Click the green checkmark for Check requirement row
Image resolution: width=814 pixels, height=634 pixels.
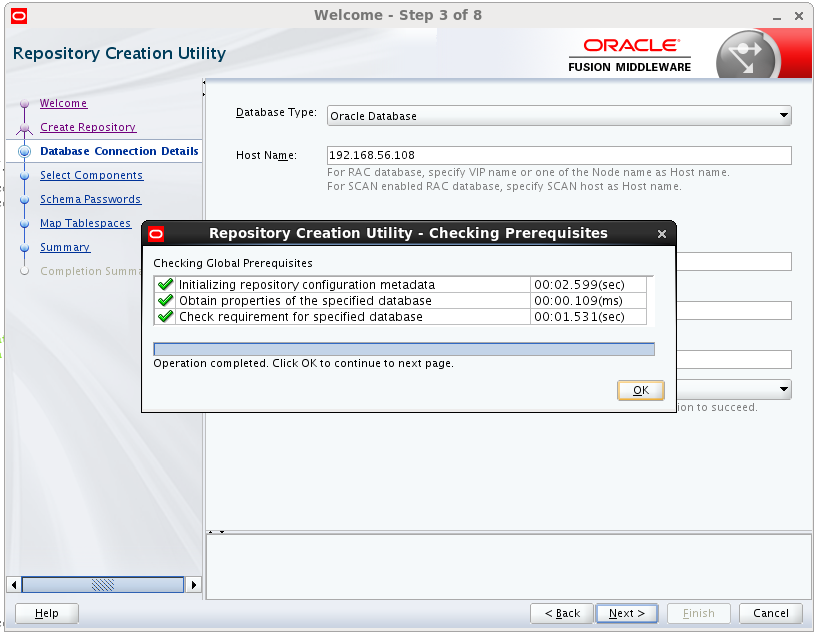(165, 317)
